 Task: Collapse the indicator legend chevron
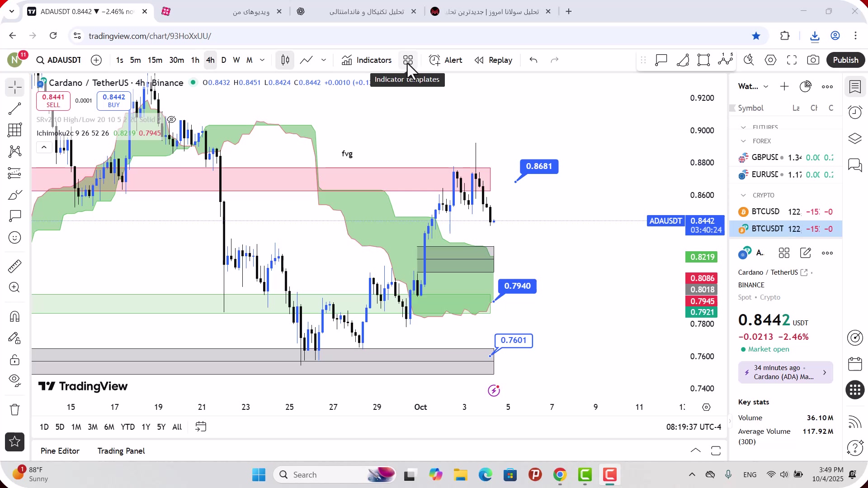(44, 147)
